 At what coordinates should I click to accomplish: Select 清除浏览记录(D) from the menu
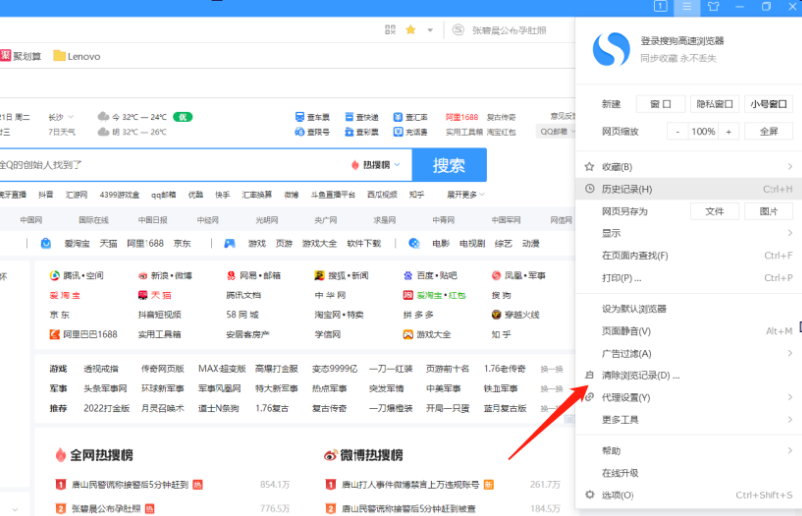click(640, 376)
